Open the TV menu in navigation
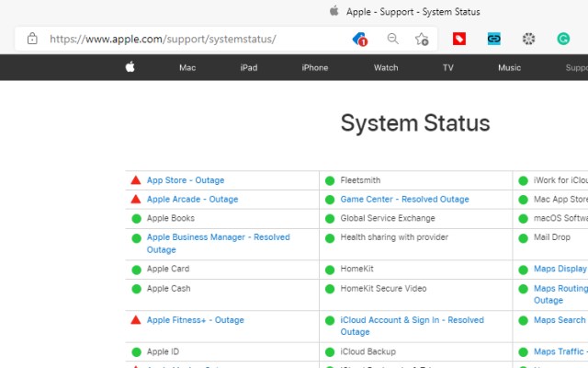The image size is (588, 368). 448,67
